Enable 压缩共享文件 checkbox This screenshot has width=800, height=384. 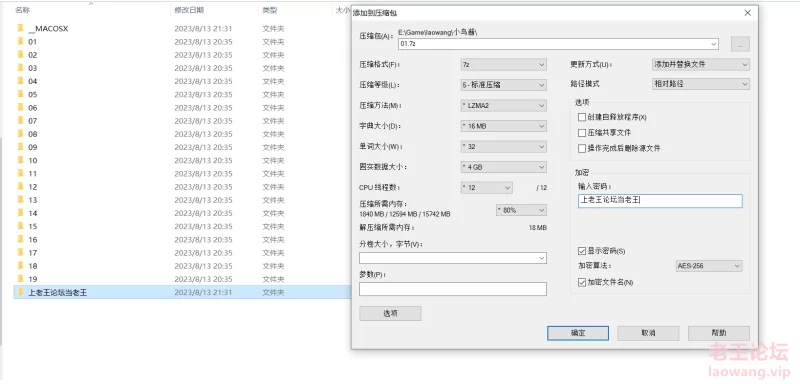pyautogui.click(x=582, y=133)
